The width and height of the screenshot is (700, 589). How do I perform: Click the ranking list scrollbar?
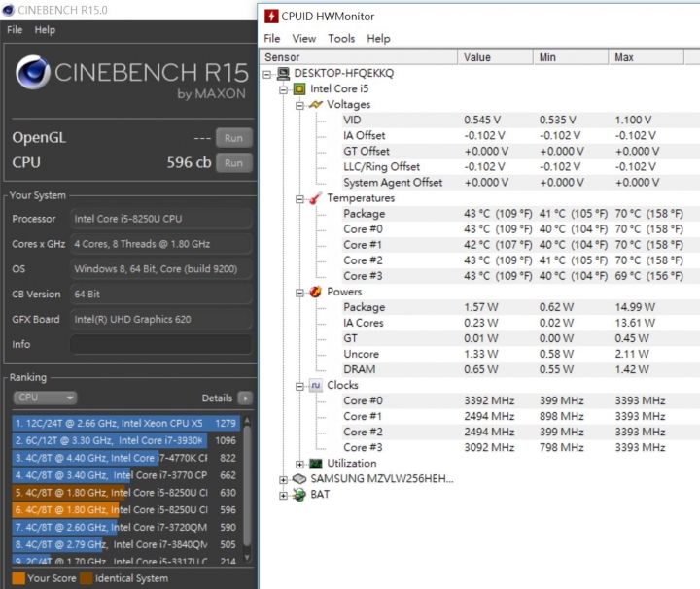(x=247, y=486)
